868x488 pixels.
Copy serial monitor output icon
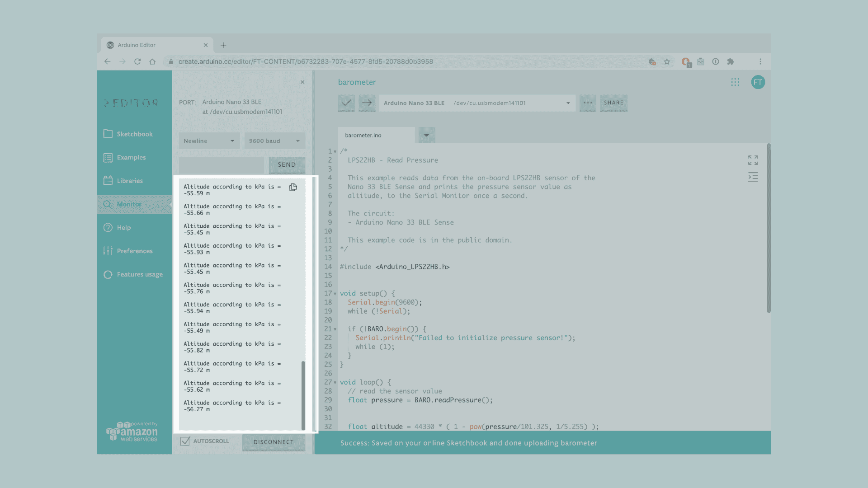(x=293, y=187)
